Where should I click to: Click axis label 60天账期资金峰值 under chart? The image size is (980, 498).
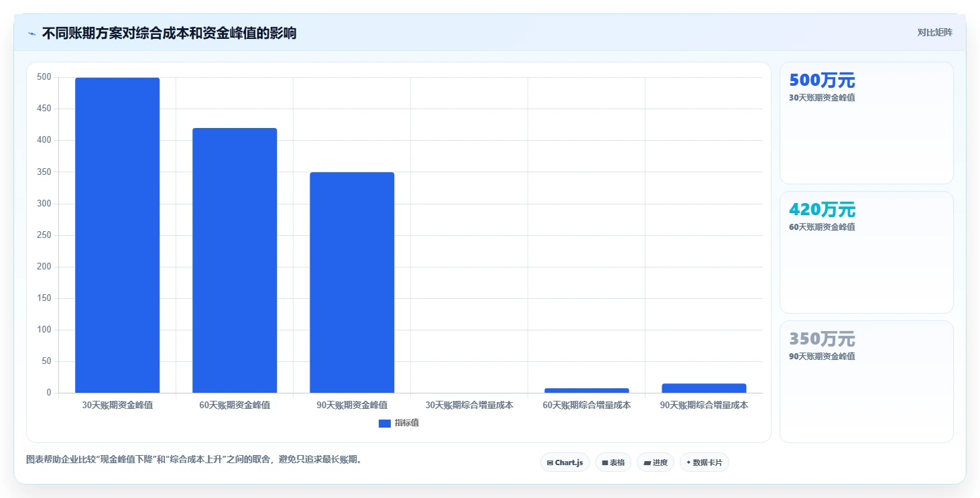pos(235,406)
